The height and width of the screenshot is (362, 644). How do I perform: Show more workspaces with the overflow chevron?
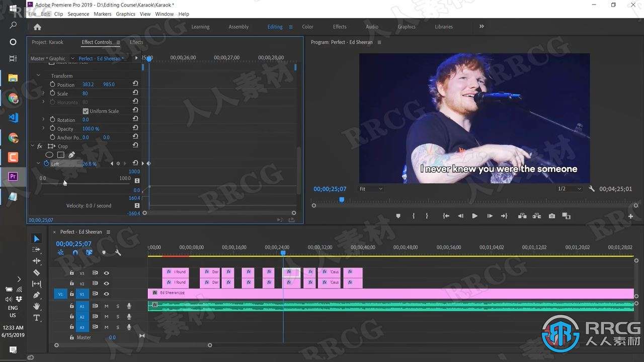(481, 27)
